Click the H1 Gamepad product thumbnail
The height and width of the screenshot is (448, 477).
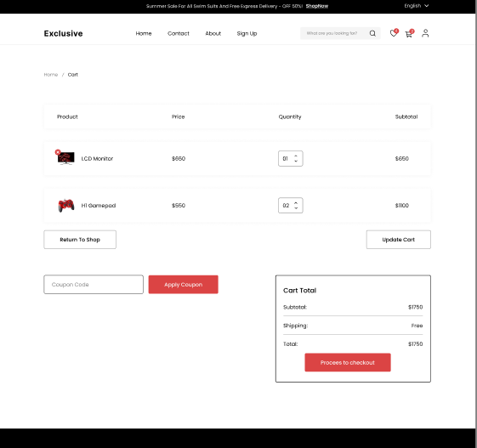coord(66,205)
